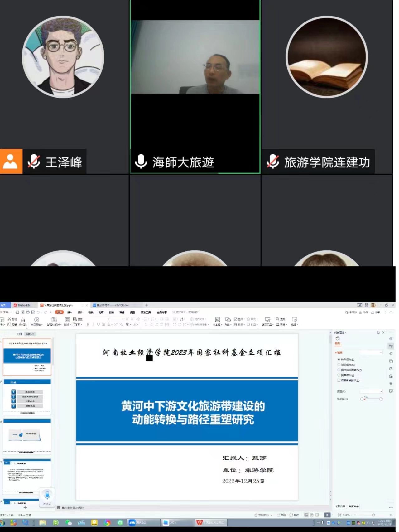The width and height of the screenshot is (399, 532).
Task: Click the 分享 share button
Action: [x=375, y=312]
